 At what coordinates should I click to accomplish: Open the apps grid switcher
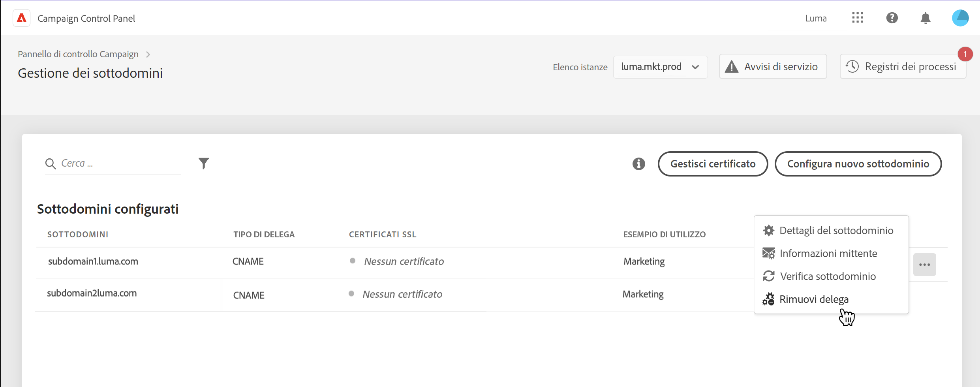pos(857,18)
